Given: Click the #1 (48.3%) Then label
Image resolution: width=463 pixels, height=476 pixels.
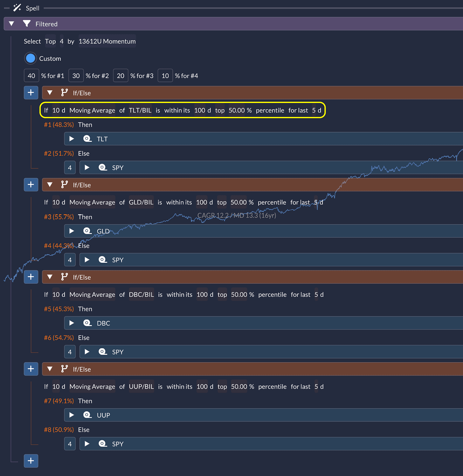Looking at the screenshot, I should tap(68, 125).
